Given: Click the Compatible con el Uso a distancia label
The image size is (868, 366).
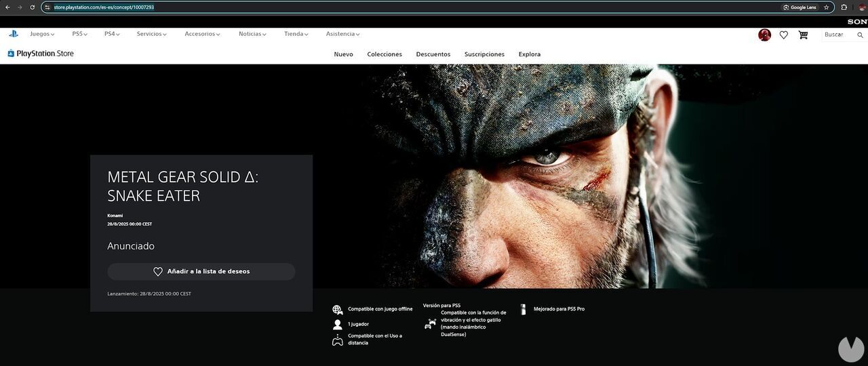Looking at the screenshot, I should coord(375,340).
